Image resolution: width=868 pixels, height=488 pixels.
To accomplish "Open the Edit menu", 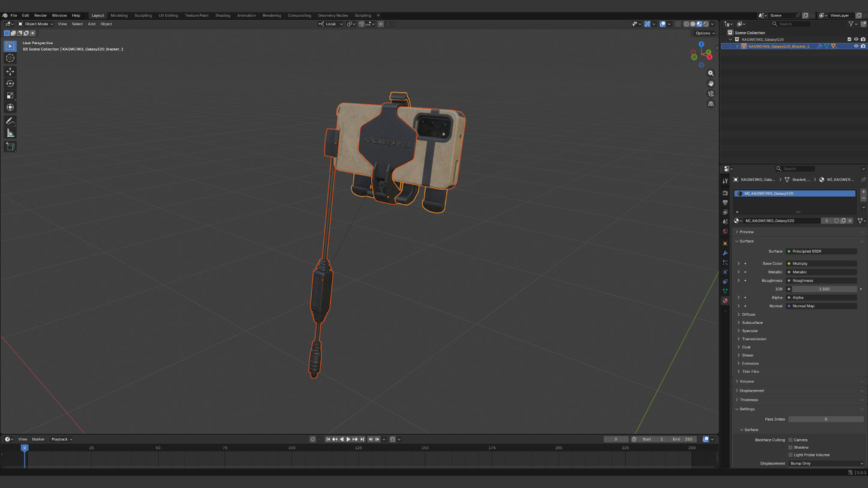I will [x=25, y=16].
